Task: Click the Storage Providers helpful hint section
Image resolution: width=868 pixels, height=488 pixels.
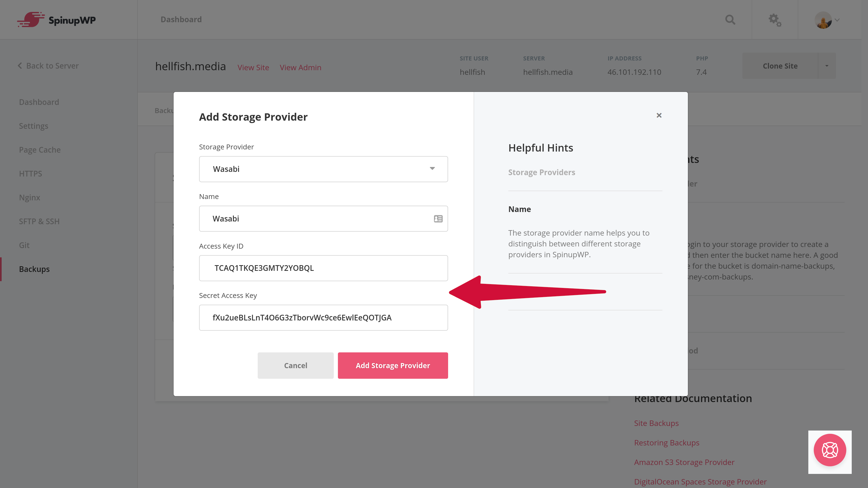Action: (541, 172)
